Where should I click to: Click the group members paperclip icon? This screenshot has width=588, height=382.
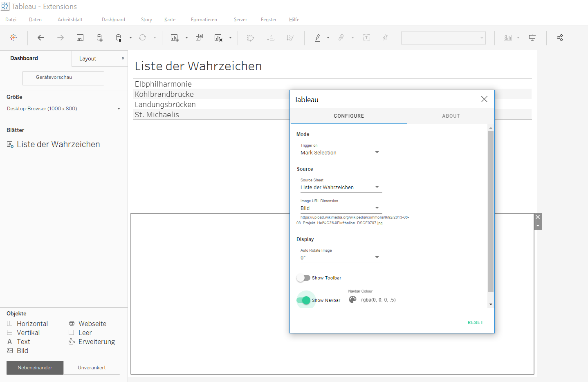341,38
